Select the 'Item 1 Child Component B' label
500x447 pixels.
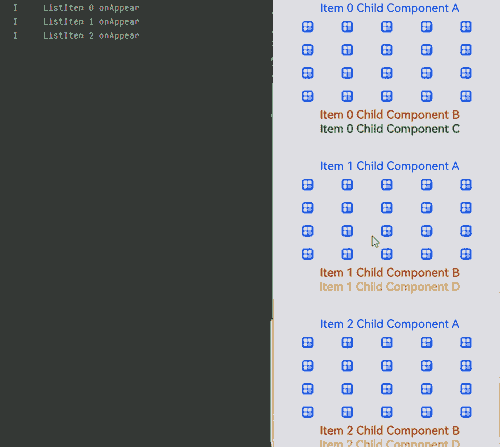[389, 273]
